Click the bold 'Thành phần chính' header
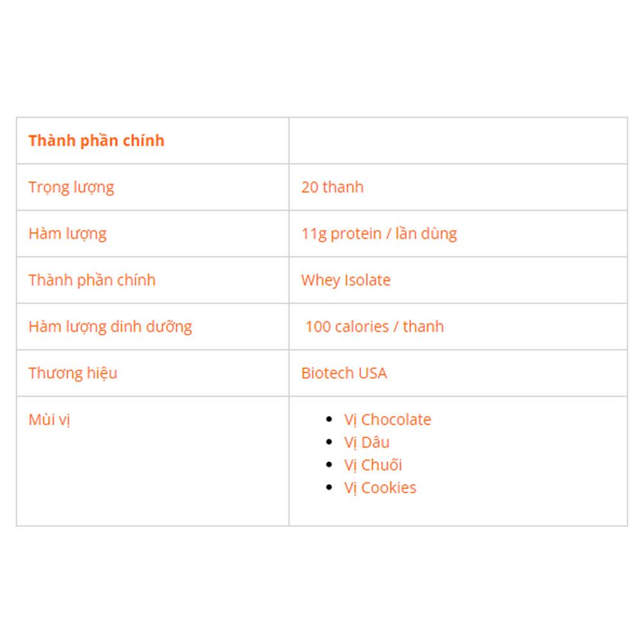 [x=96, y=141]
